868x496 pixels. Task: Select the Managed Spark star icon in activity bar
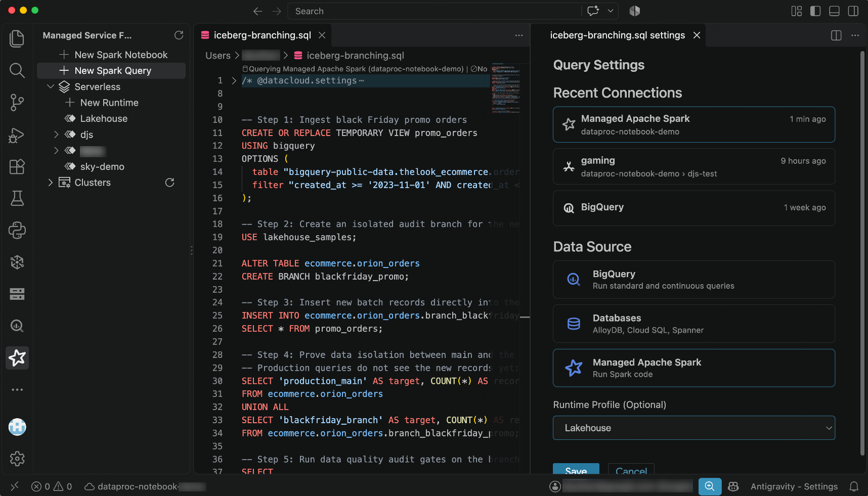pos(17,358)
